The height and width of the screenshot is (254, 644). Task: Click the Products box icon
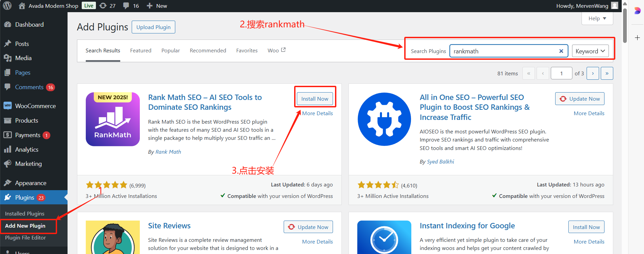coord(7,120)
